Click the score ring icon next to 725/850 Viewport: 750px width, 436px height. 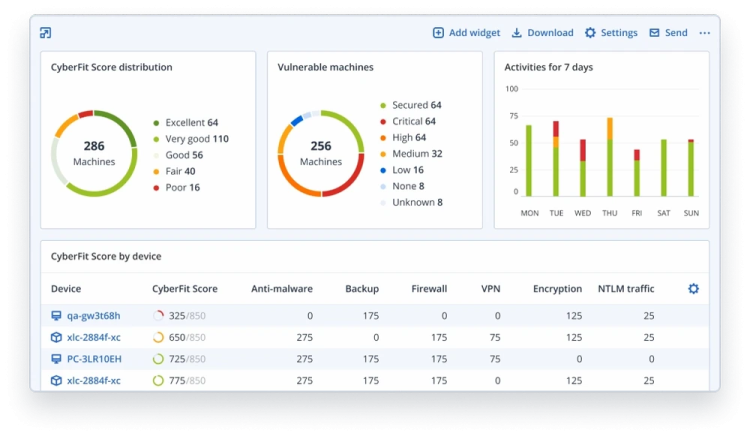click(x=158, y=359)
